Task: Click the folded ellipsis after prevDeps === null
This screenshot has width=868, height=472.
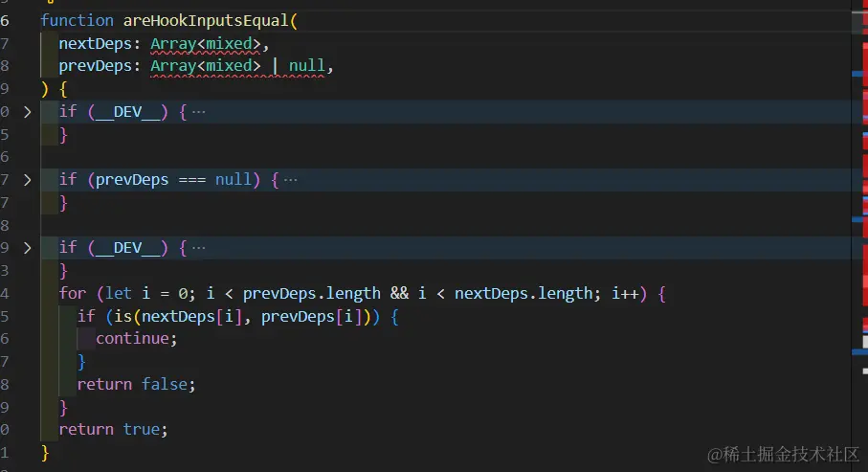Action: pyautogui.click(x=291, y=180)
